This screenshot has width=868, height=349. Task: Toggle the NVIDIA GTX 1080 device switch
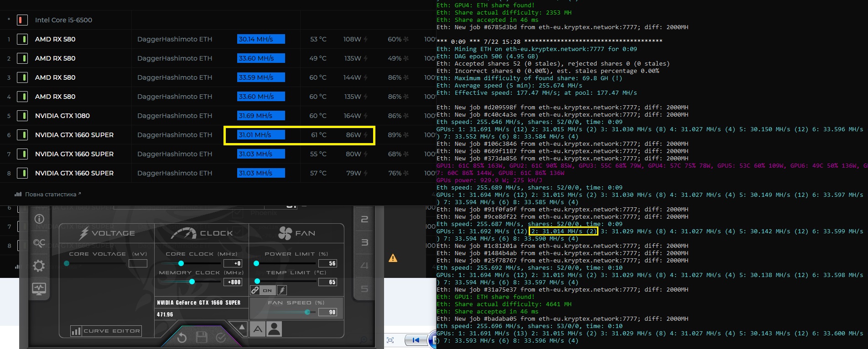pyautogui.click(x=22, y=116)
